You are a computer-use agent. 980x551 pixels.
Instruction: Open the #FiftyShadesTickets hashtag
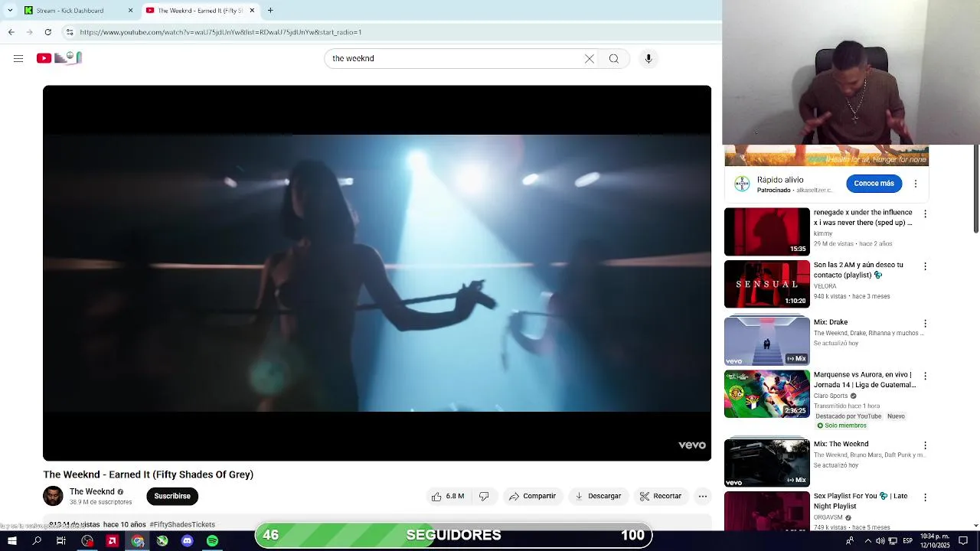182,524
